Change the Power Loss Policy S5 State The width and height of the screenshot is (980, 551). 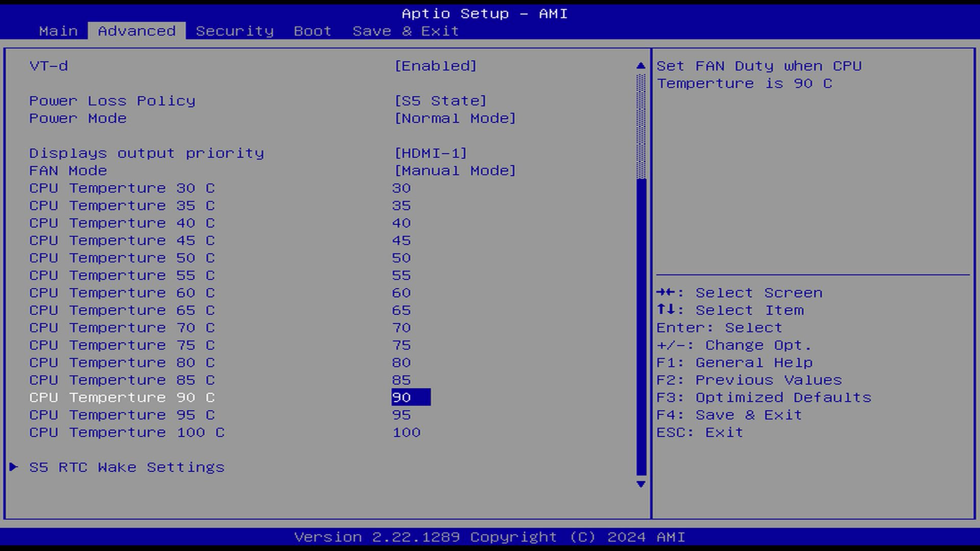coord(440,101)
